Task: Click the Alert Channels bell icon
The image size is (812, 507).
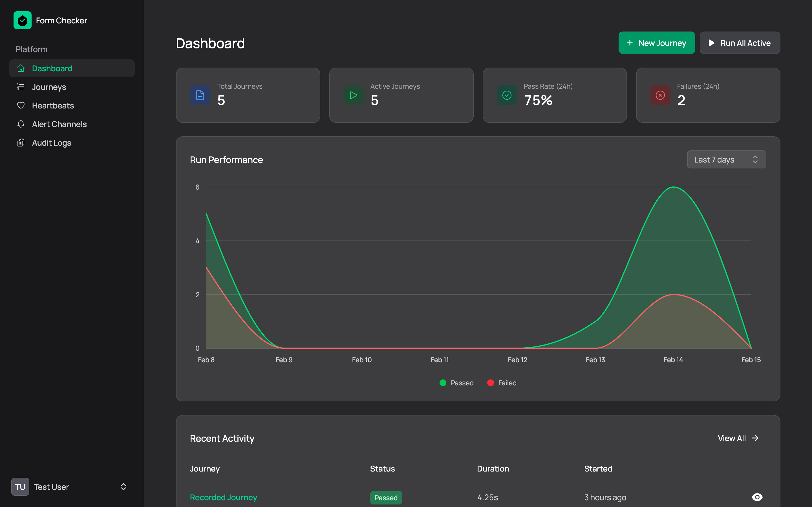Action: (x=21, y=124)
